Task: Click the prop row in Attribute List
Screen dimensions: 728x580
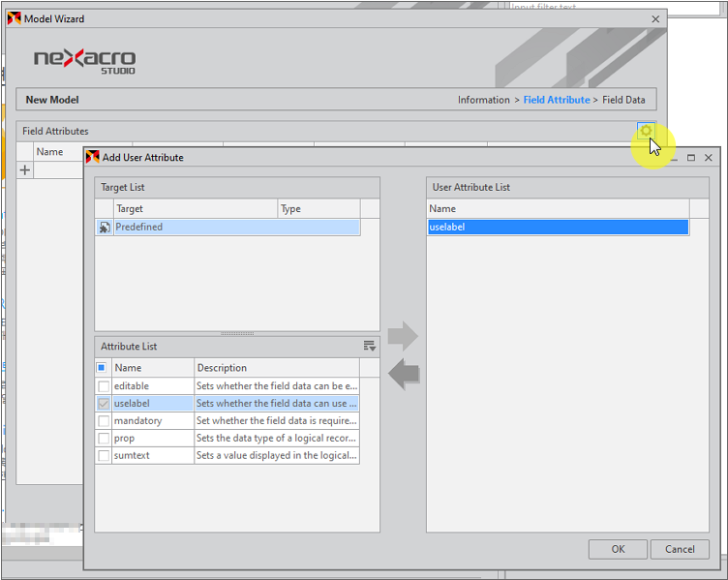Action: [153, 439]
